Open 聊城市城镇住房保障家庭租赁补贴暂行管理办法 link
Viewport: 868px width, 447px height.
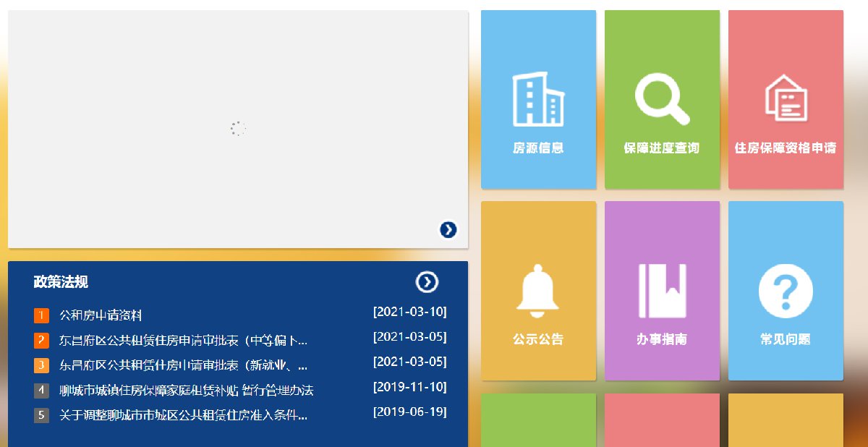point(186,391)
